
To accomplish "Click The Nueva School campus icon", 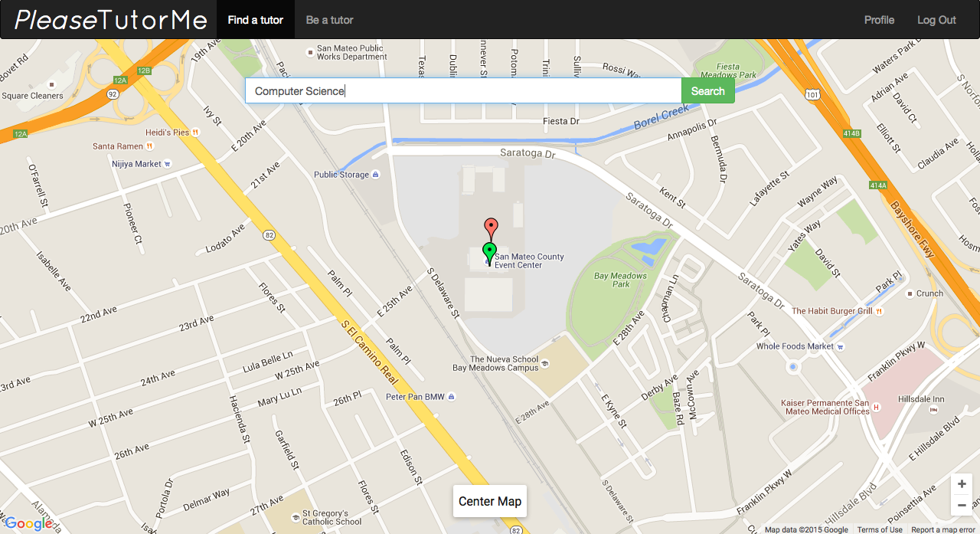I will (545, 363).
